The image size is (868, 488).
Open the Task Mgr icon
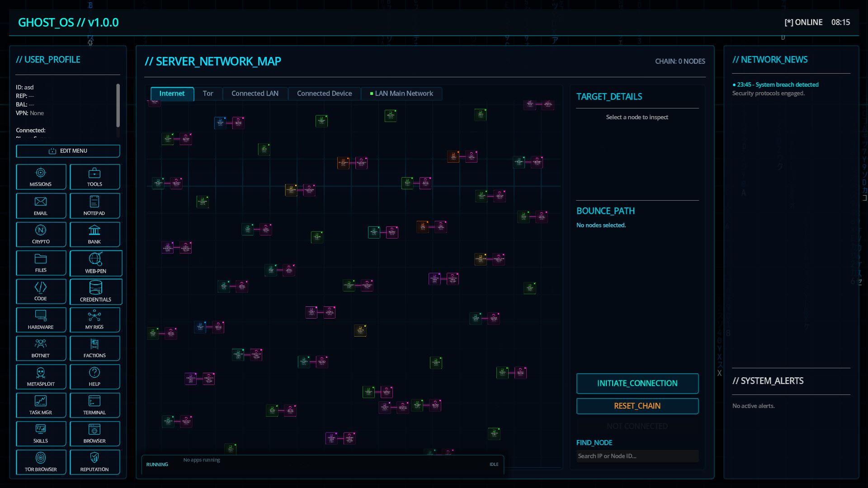tap(41, 405)
